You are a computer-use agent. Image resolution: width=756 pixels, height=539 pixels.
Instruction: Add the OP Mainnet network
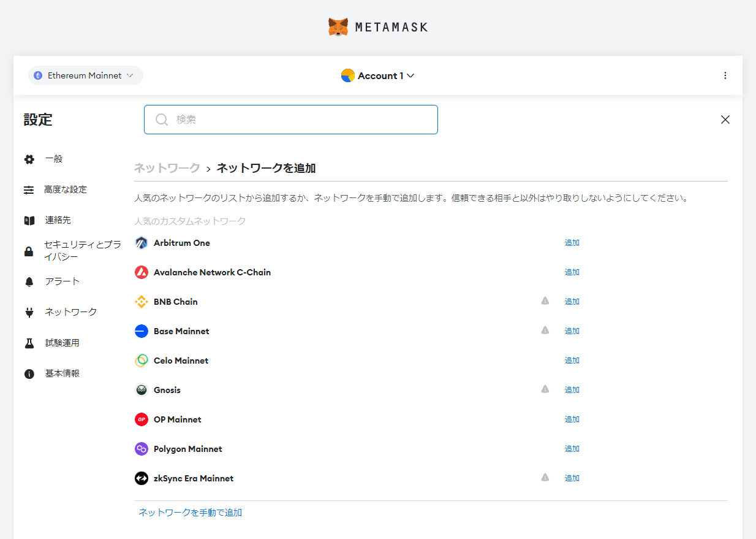click(x=572, y=419)
